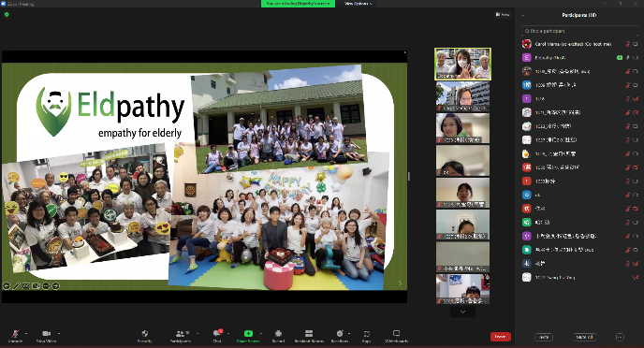Open the View layout menu

click(503, 14)
